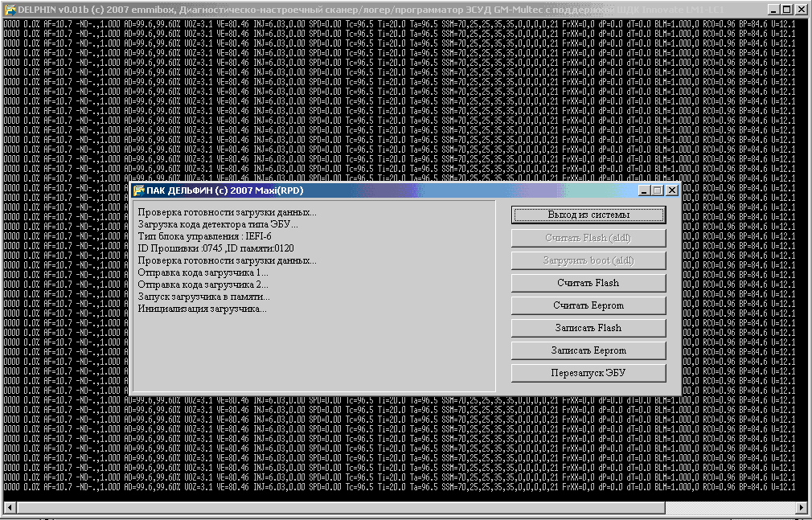Click the Инициализация загрузчика log line
812x520 pixels.
(x=203, y=309)
